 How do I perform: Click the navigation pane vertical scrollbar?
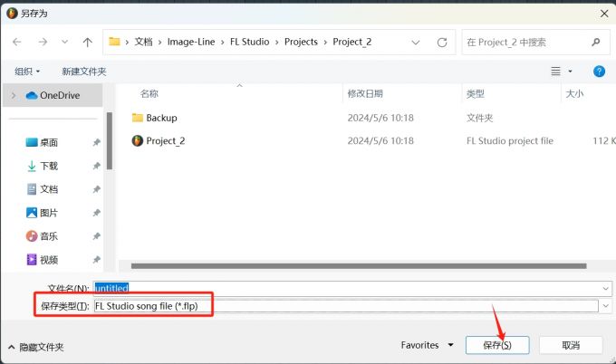click(x=110, y=141)
